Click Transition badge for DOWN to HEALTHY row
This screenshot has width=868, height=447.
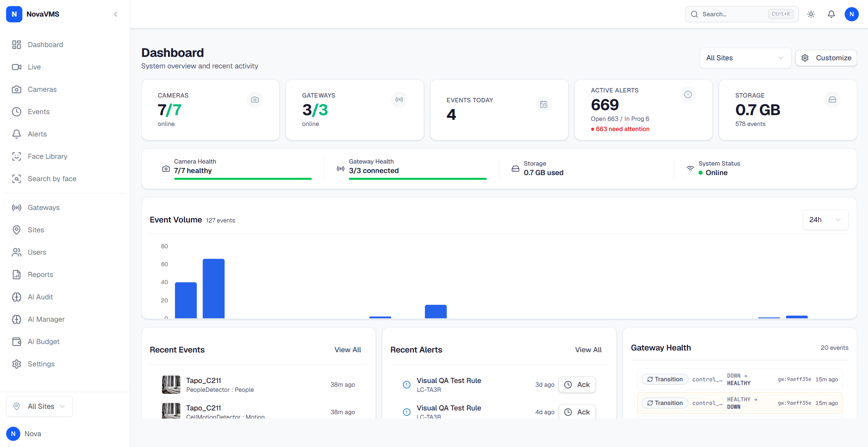coord(665,379)
